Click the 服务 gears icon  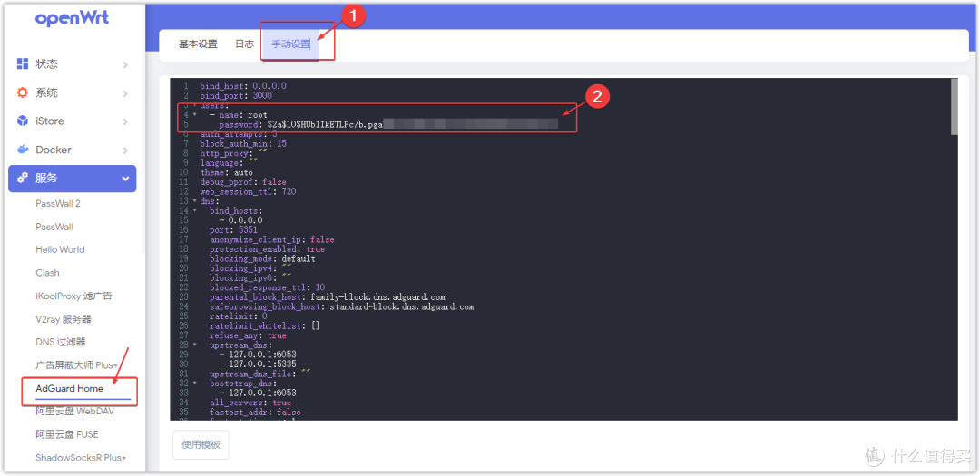23,178
